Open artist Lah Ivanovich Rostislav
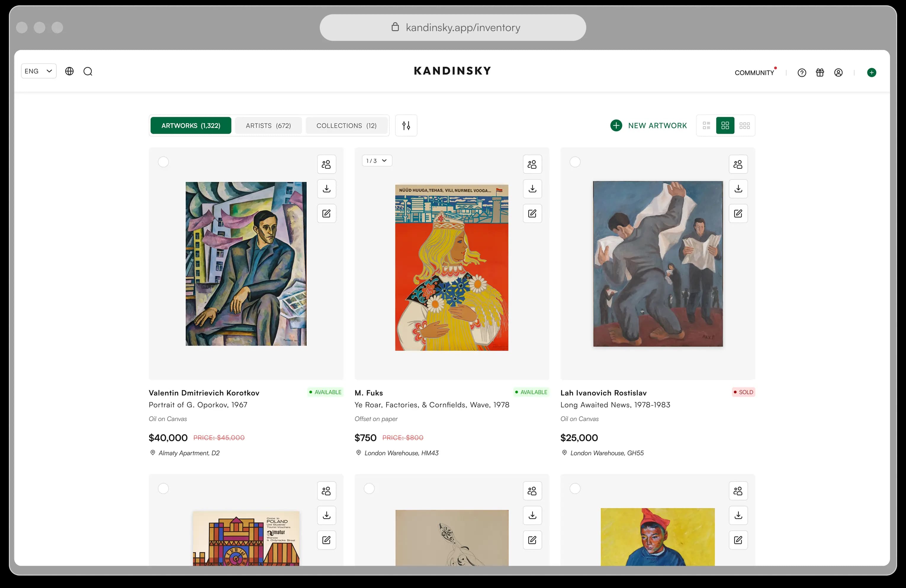Screen dimensions: 906x588 (603, 393)
